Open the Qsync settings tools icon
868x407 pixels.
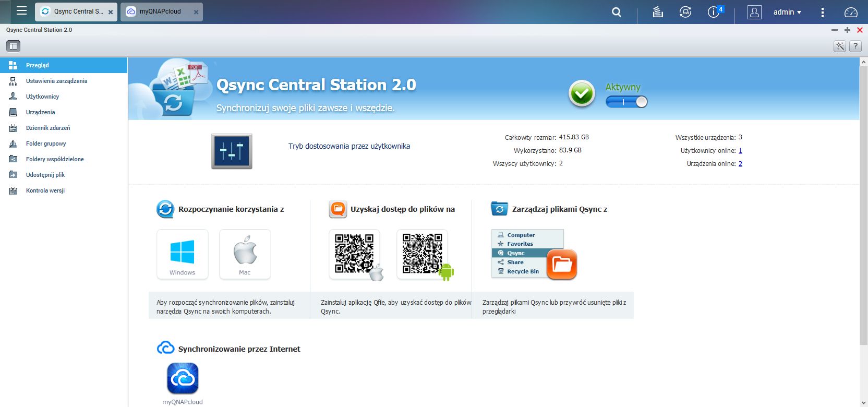[840, 46]
